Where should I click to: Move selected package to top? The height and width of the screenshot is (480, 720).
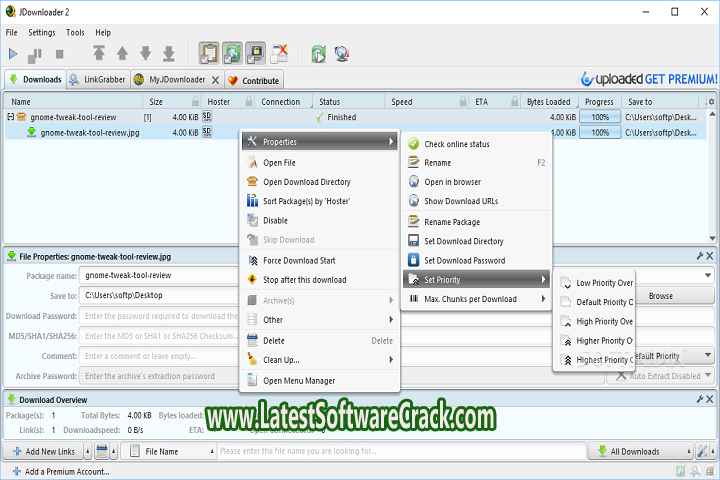tap(99, 53)
